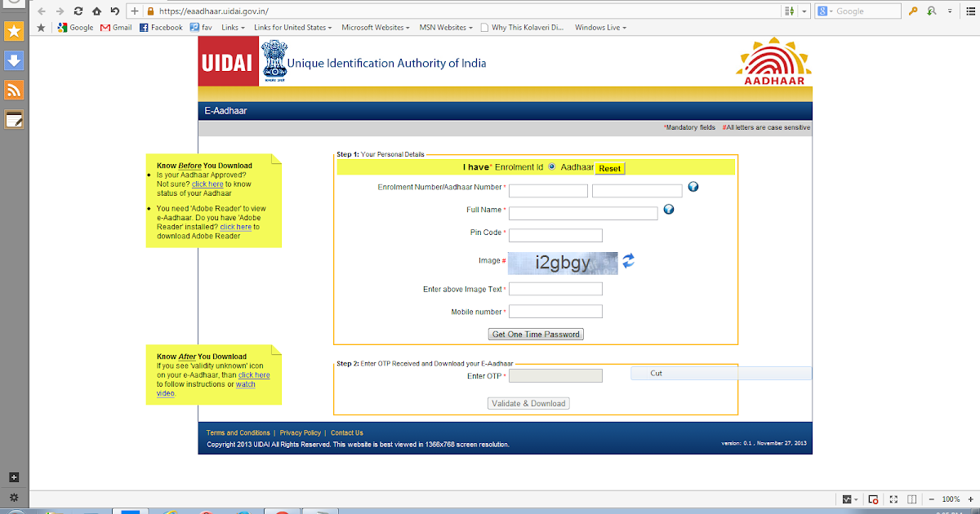This screenshot has width=980, height=514.
Task: Open RSS feeds in left sidebar
Action: [x=14, y=90]
